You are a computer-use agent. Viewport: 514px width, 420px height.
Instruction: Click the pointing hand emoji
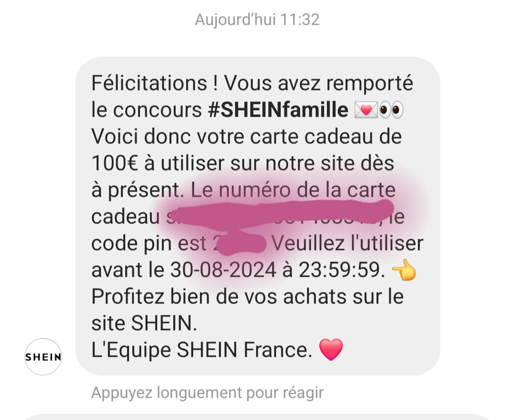[404, 270]
